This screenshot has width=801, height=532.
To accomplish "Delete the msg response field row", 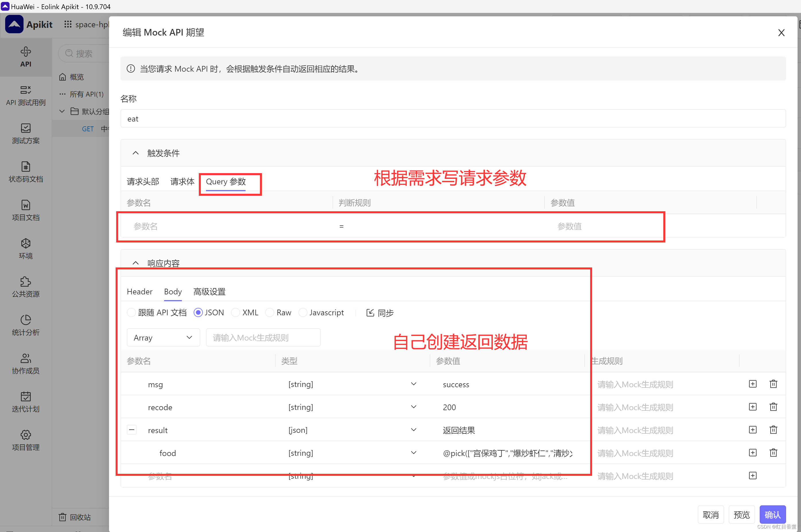I will [773, 384].
